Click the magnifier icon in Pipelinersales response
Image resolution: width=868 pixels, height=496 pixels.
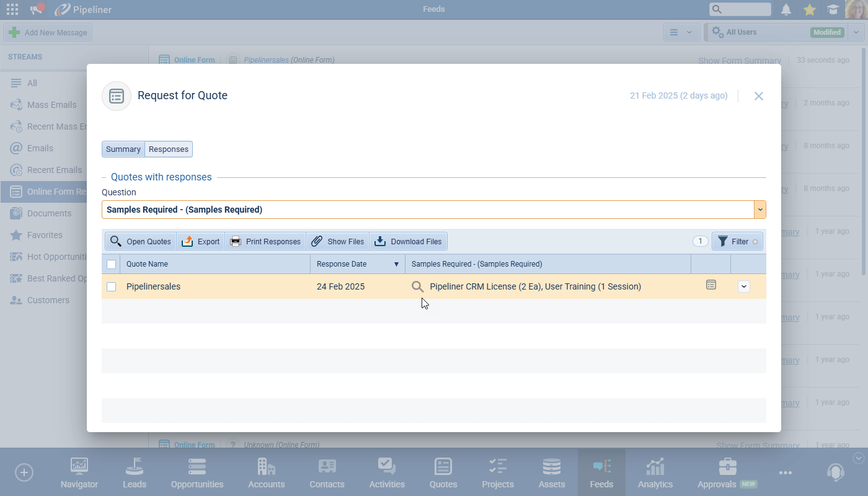click(x=418, y=286)
